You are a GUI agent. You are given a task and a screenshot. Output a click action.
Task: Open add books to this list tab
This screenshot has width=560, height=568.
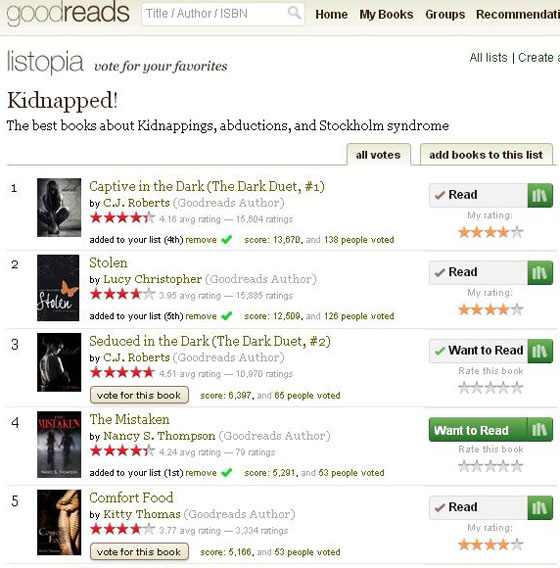click(x=486, y=155)
